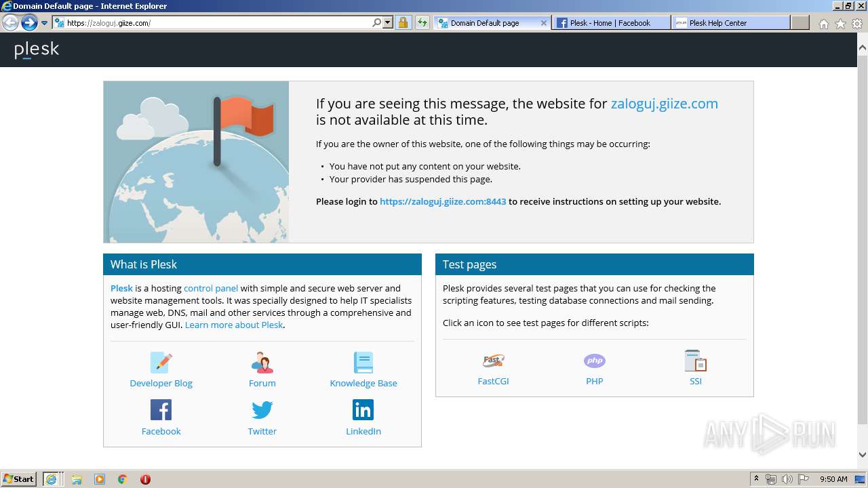Viewport: 868px width, 488px height.
Task: Launch Chrome from the taskbar
Action: click(x=122, y=479)
